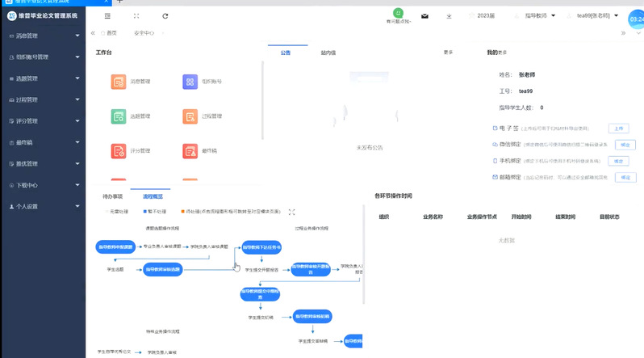
Task: Click the 开始时间 column header
Action: coord(521,217)
